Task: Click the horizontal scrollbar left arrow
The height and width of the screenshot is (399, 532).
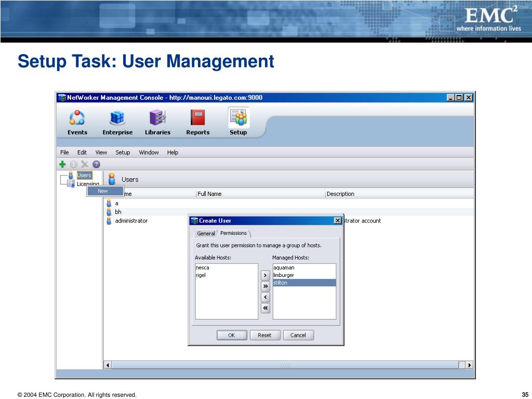Action: 108,365
